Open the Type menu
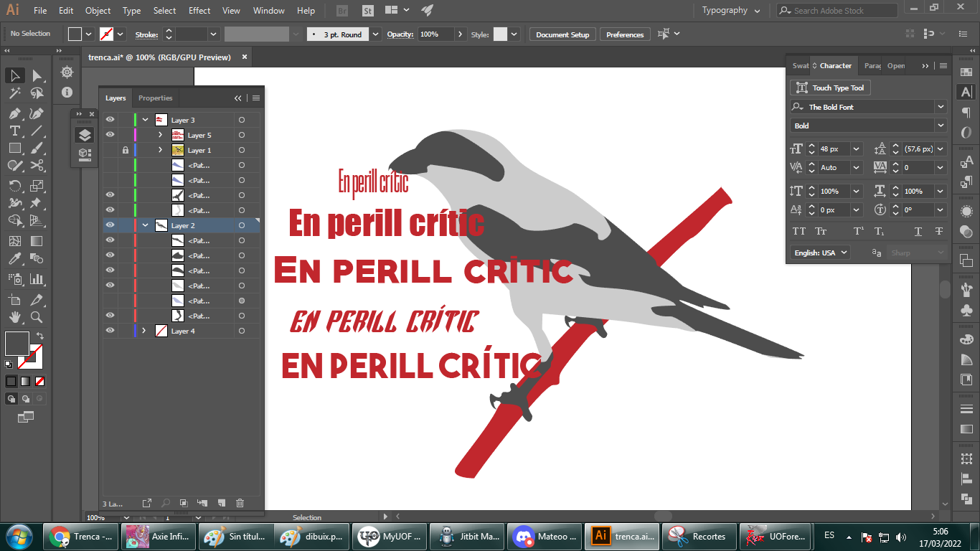Screen dimensions: 980x551 [x=131, y=10]
